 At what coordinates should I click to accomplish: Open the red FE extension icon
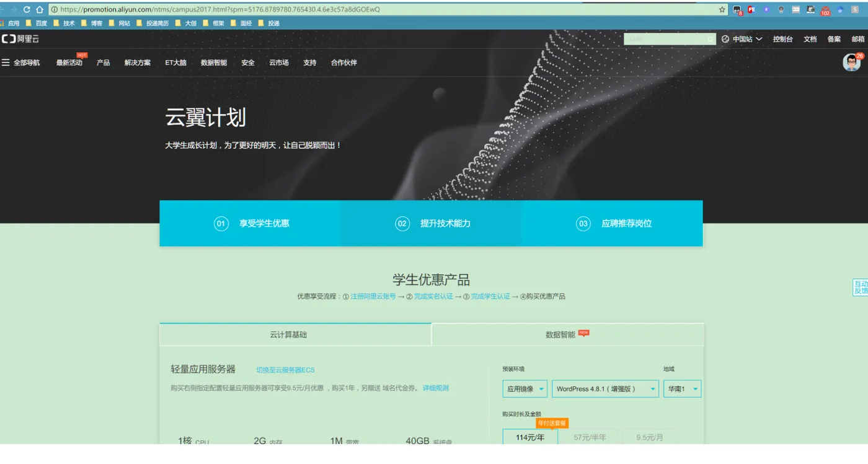click(751, 10)
